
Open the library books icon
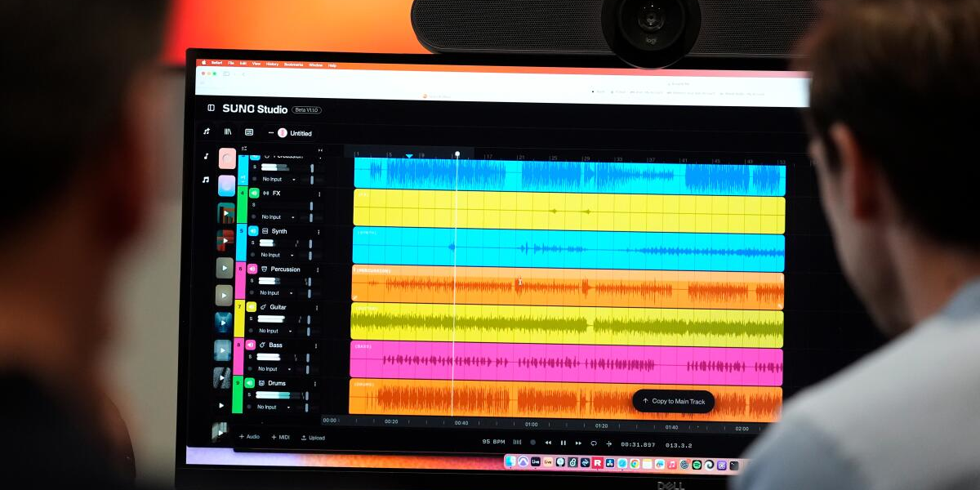[x=228, y=131]
